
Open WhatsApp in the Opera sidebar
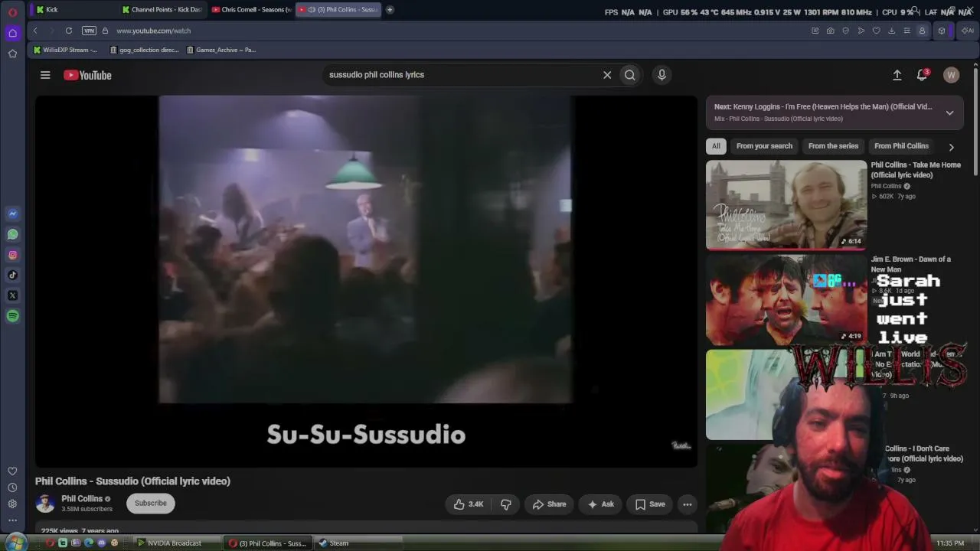12,234
